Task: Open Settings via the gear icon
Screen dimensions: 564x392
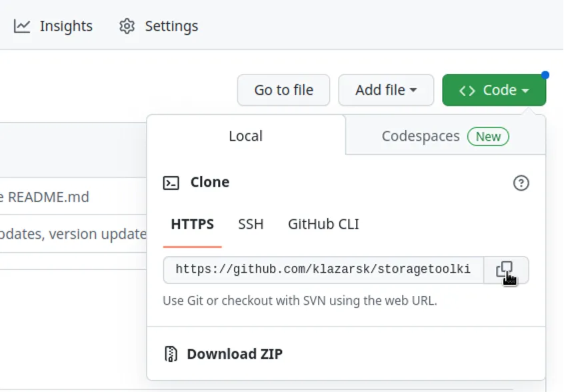Action: pyautogui.click(x=127, y=26)
